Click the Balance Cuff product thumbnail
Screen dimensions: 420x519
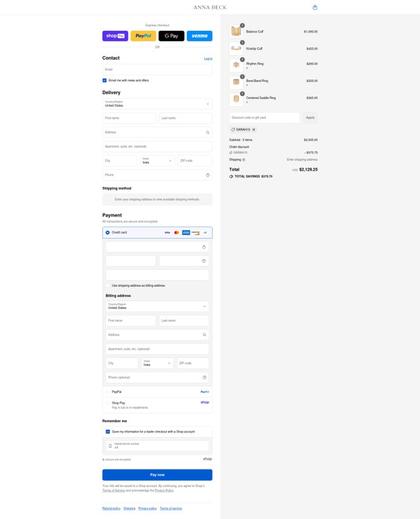tap(236, 31)
